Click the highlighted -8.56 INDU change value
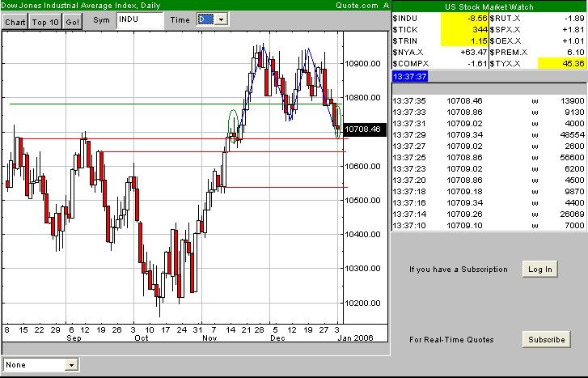The image size is (588, 378). pyautogui.click(x=464, y=19)
